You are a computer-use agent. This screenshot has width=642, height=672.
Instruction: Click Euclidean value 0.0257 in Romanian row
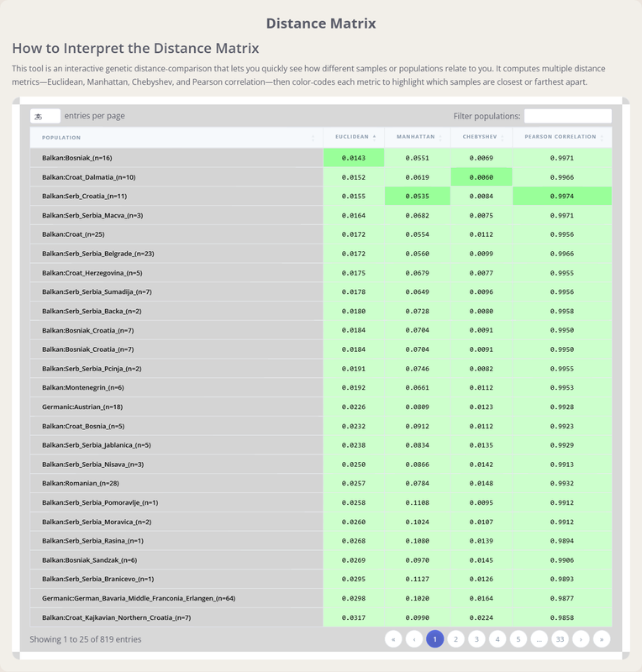[x=354, y=483]
